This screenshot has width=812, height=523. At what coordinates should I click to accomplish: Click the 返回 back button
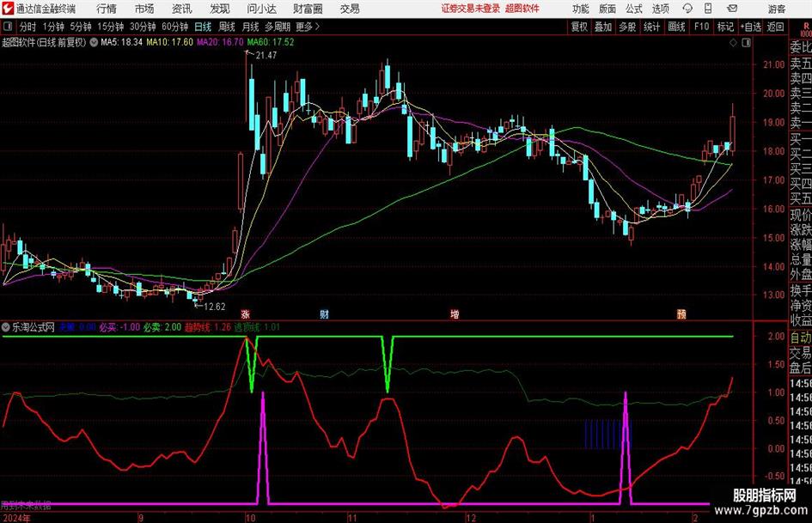coord(775,27)
